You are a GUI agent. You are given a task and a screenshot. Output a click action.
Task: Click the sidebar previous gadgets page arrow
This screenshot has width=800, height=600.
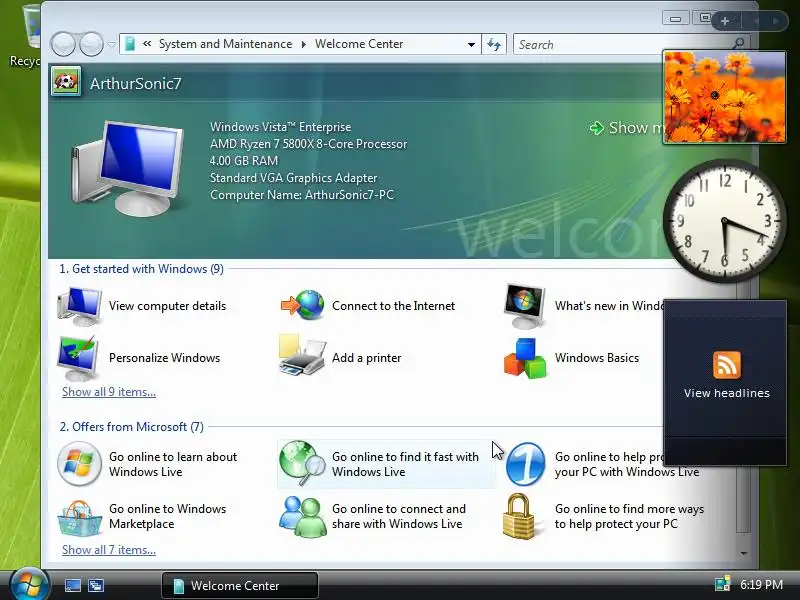pos(756,21)
